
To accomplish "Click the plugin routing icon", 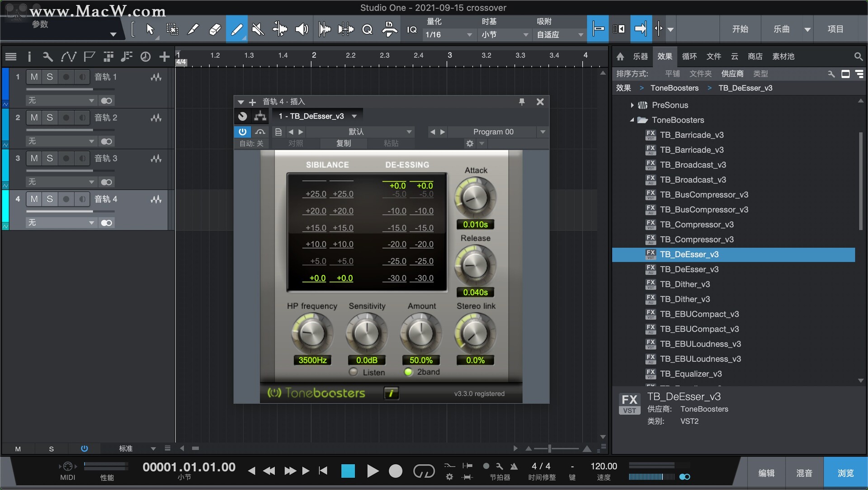I will click(260, 116).
